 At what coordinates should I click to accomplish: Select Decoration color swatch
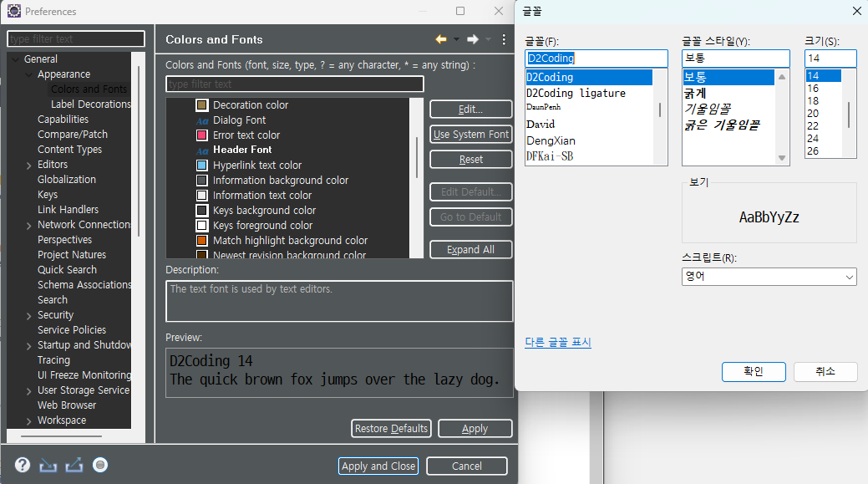point(202,105)
